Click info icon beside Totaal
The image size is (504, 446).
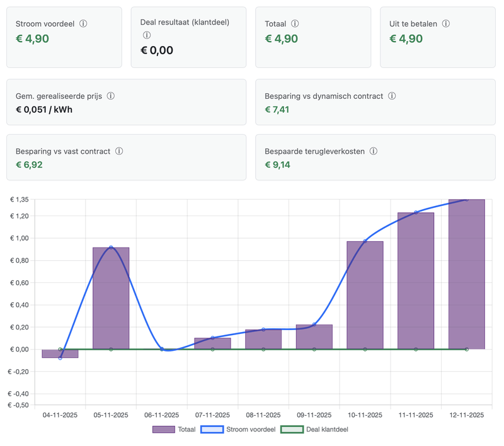click(295, 24)
